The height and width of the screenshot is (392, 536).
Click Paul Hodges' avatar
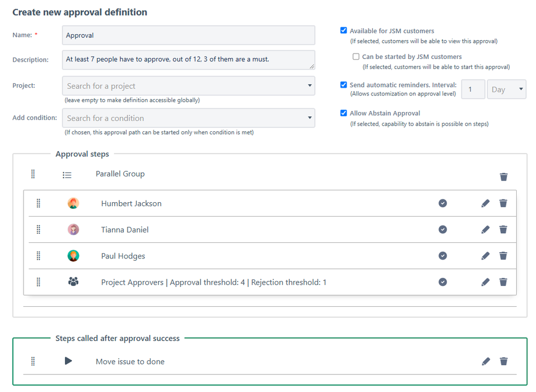tap(73, 256)
